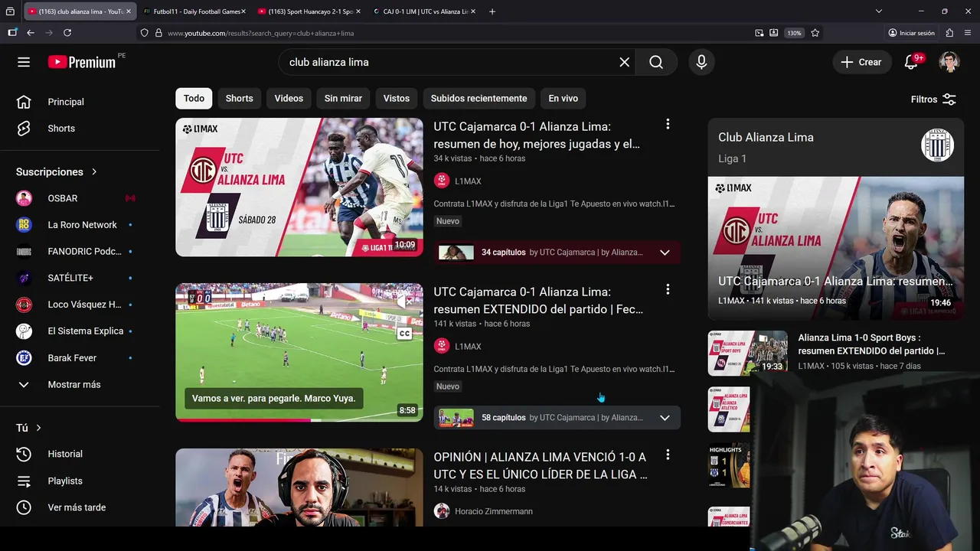Image resolution: width=980 pixels, height=551 pixels.
Task: Open the YouTube guide hamburger menu
Action: (x=24, y=62)
